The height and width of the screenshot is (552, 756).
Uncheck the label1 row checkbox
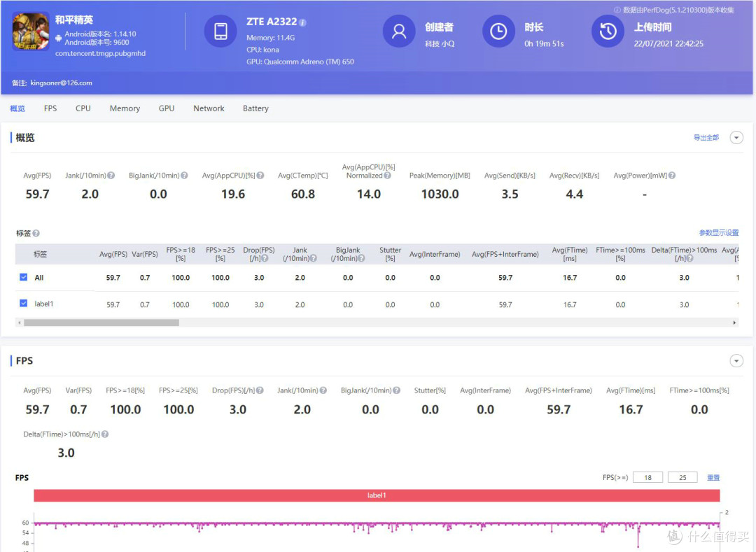click(x=23, y=303)
